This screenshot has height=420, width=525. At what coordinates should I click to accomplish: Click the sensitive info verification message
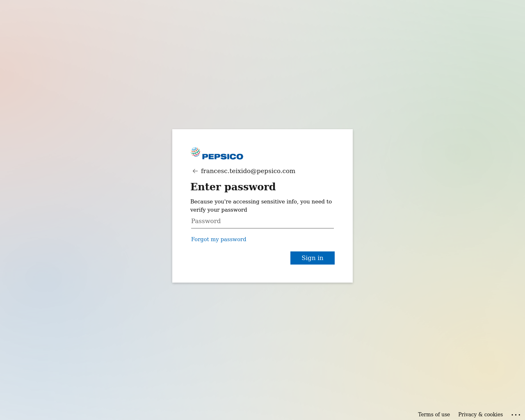click(x=261, y=205)
